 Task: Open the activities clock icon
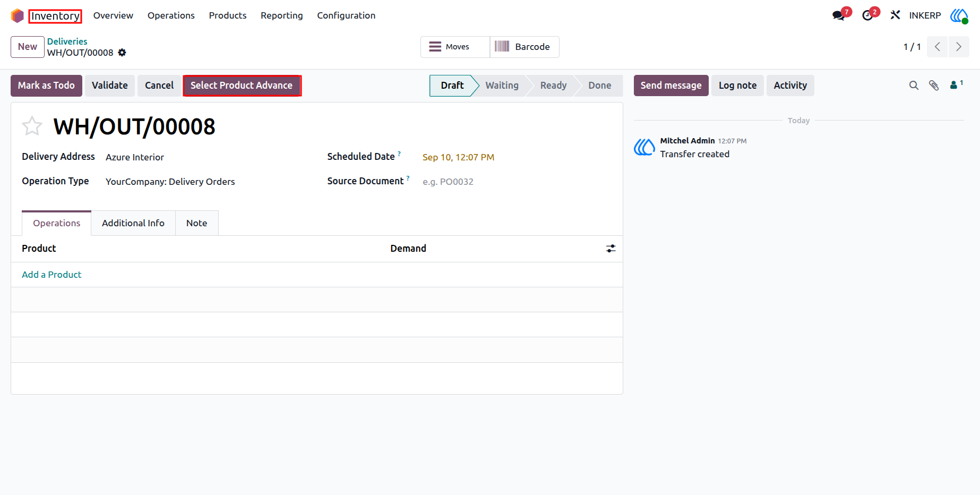point(867,15)
